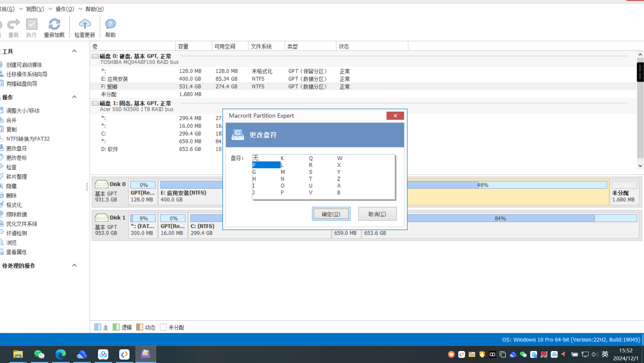Open the Help (帮助(H)) menu
This screenshot has height=363, width=644.
pos(95,9)
